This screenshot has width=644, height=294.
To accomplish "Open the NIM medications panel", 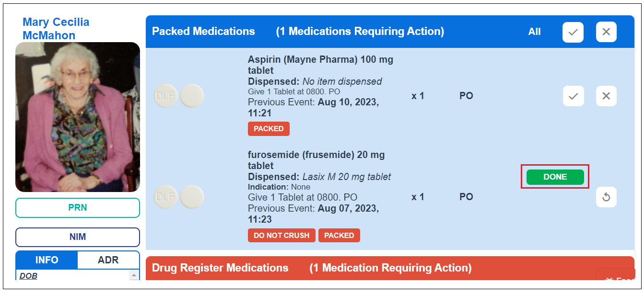I will pyautogui.click(x=77, y=237).
